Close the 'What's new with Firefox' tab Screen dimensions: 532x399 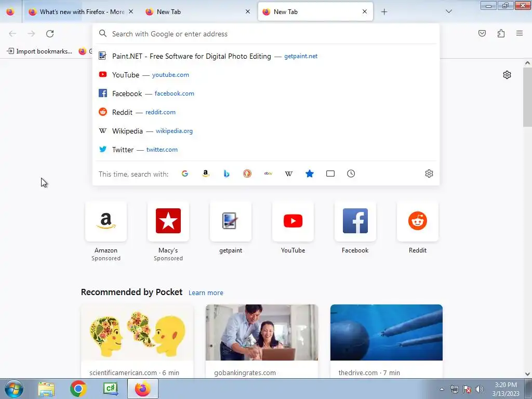(131, 11)
